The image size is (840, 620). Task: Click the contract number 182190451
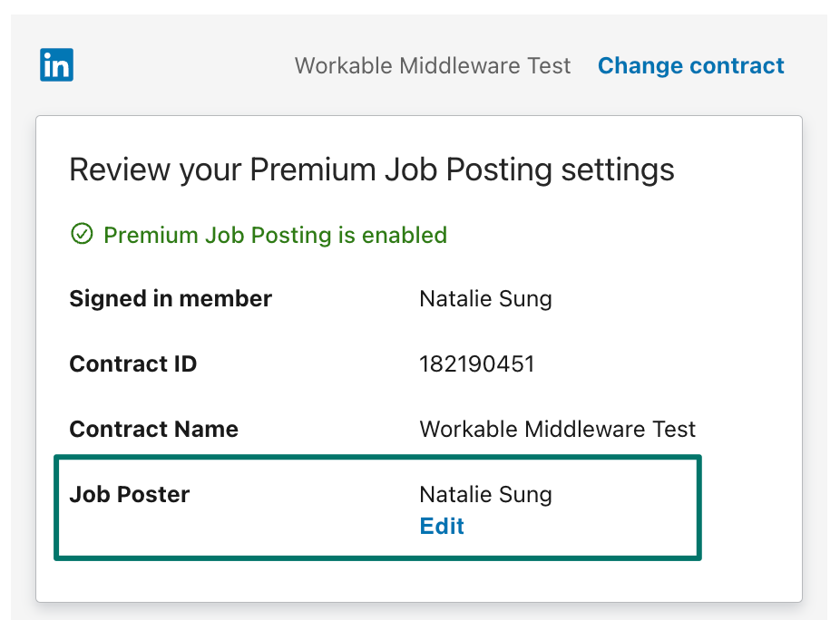point(477,364)
